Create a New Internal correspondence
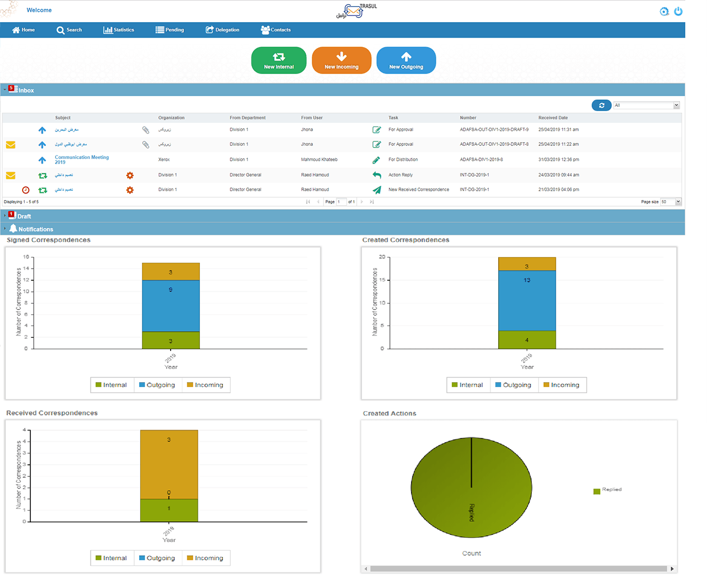This screenshot has height=588, width=707. click(279, 60)
